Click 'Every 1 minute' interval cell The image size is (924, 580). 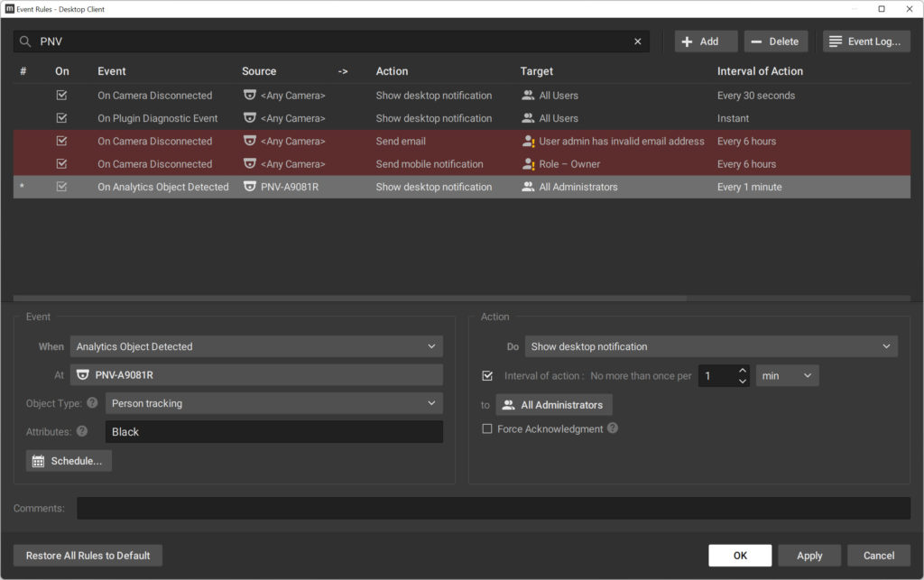749,188
